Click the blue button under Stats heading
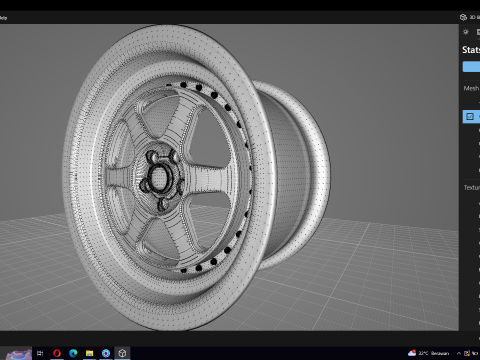The image size is (480, 360). 471,66
